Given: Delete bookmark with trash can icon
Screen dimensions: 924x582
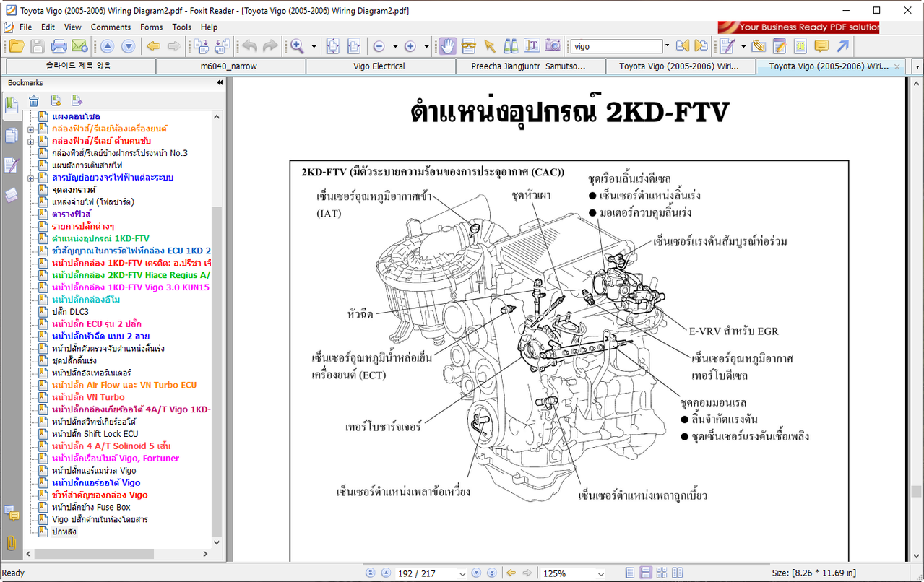Looking at the screenshot, I should pos(34,101).
